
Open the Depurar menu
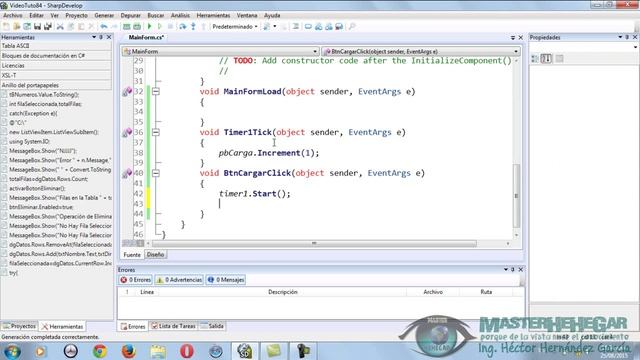[131, 16]
